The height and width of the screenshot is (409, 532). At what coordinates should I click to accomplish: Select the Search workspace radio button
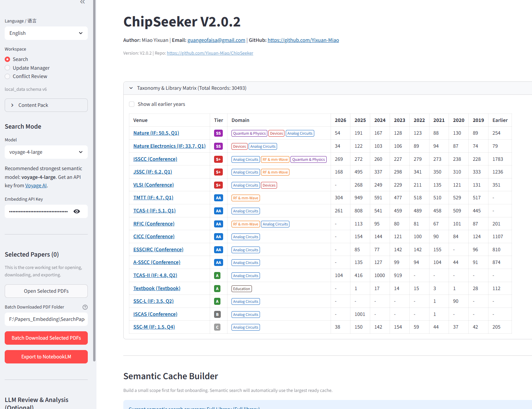(7, 59)
